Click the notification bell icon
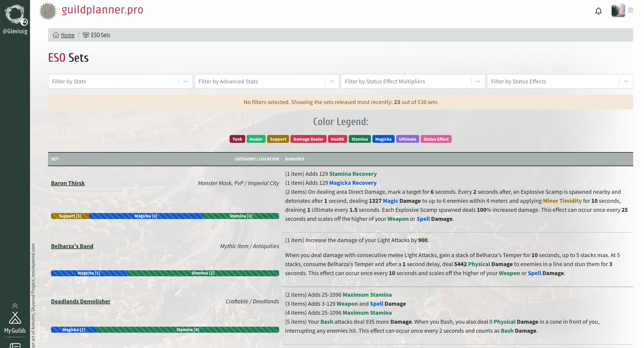The height and width of the screenshot is (348, 644). click(598, 11)
